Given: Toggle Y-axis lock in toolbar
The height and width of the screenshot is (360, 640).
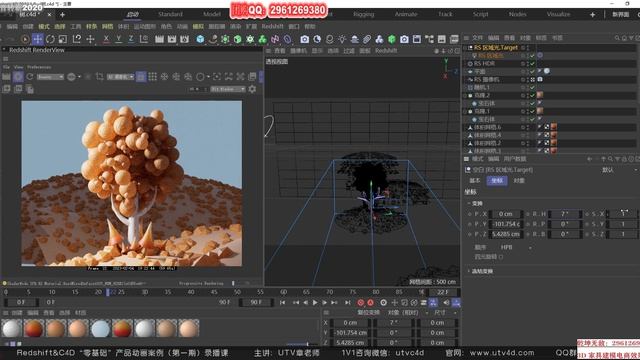Looking at the screenshot, I should 118,39.
